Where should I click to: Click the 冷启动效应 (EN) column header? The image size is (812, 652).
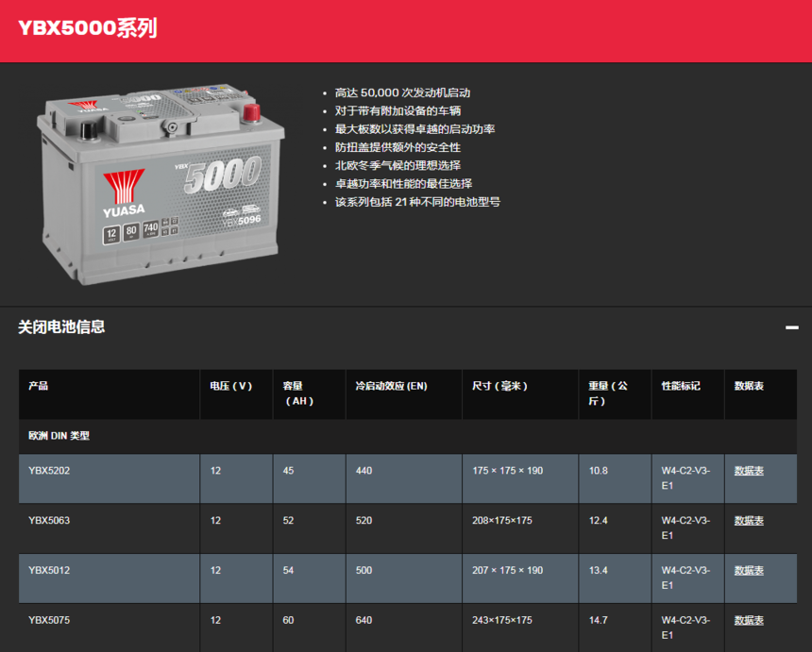pyautogui.click(x=404, y=394)
